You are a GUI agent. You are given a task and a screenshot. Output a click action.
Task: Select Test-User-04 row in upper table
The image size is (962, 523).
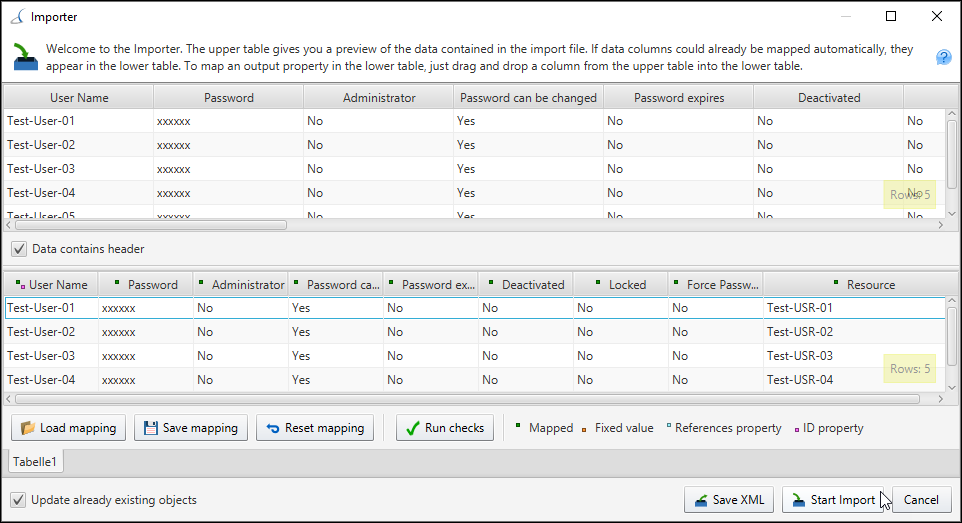(474, 193)
